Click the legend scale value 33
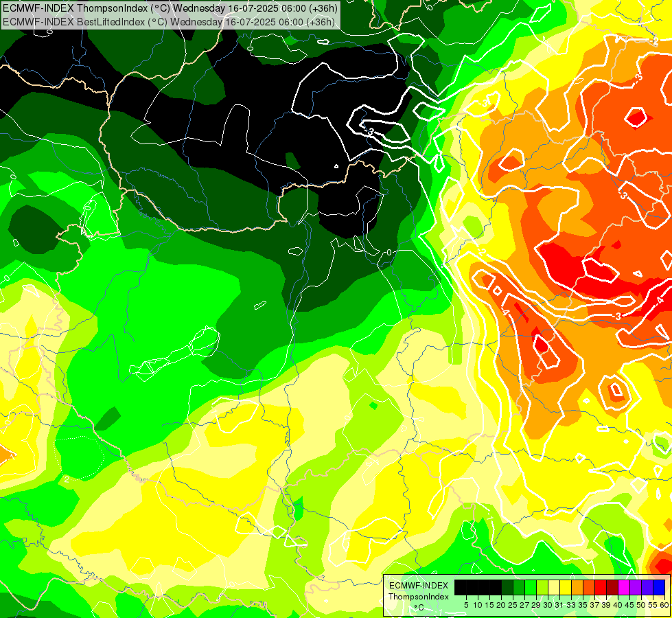This screenshot has height=618, width=672. (571, 605)
